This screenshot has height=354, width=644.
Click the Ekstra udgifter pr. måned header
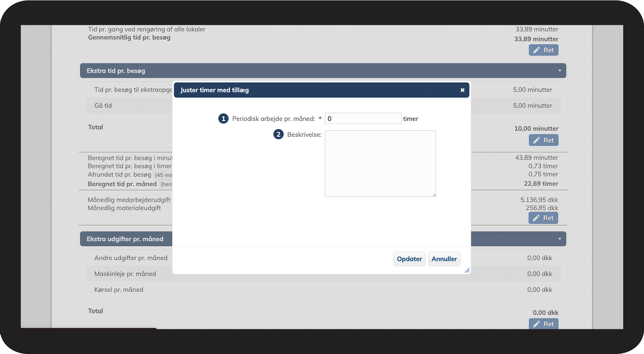pyautogui.click(x=125, y=239)
